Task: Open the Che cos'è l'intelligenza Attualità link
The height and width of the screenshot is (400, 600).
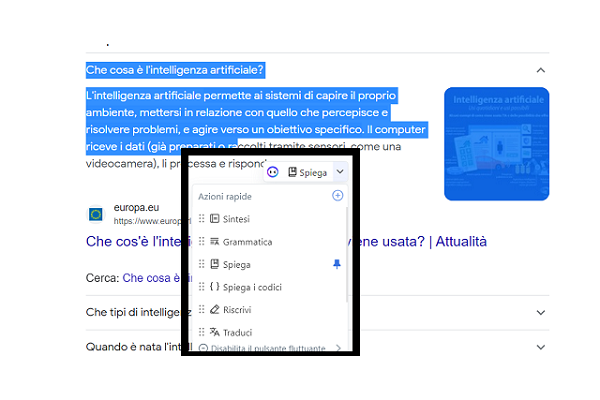Action: point(286,242)
